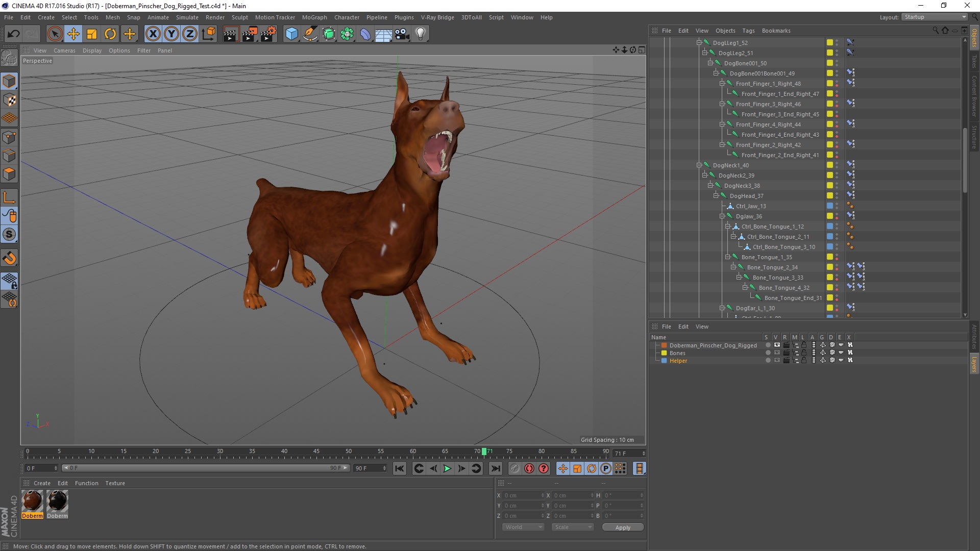Collapse the DogNeck1_40 tree node
980x551 pixels.
(x=699, y=165)
